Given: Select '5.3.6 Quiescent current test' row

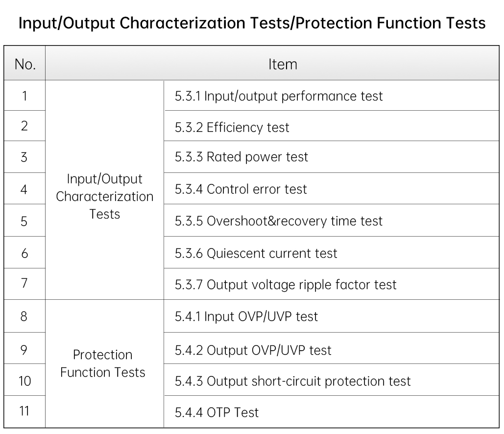Looking at the screenshot, I should pyautogui.click(x=256, y=253).
